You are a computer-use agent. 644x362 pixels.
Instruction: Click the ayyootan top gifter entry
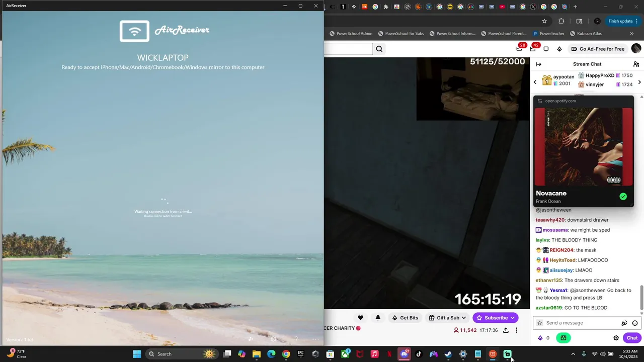(558, 80)
